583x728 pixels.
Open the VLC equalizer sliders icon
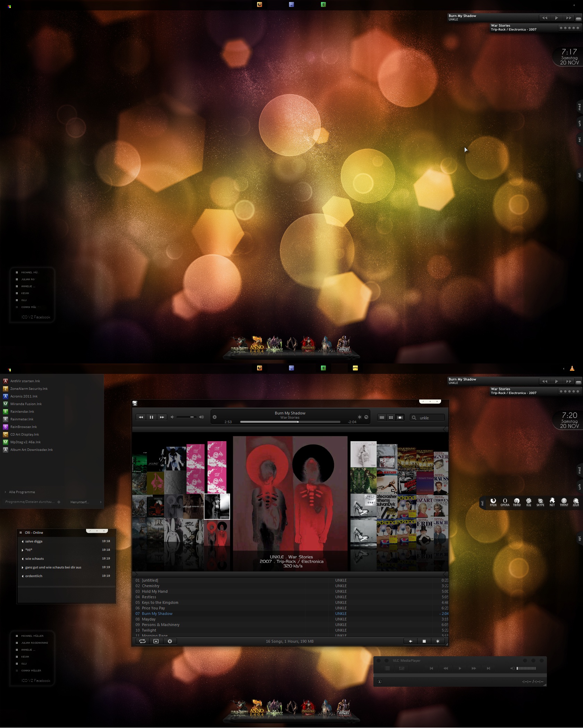pyautogui.click(x=402, y=668)
